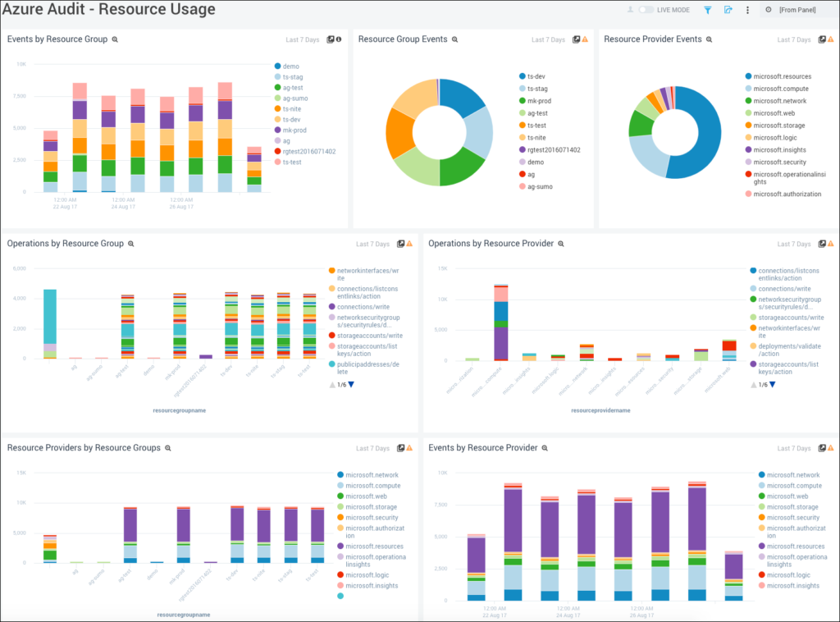
Task: Toggle ag-sumo in Resource Group Events legend
Action: [536, 187]
